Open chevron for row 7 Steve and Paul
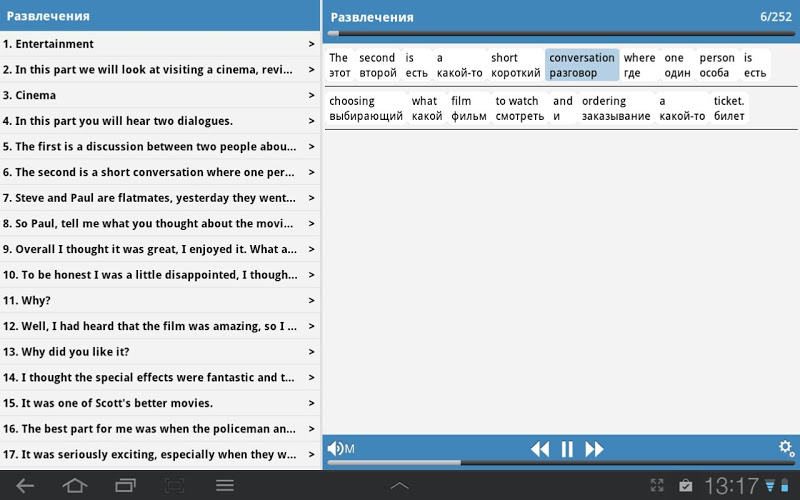This screenshot has height=500, width=800. [311, 198]
